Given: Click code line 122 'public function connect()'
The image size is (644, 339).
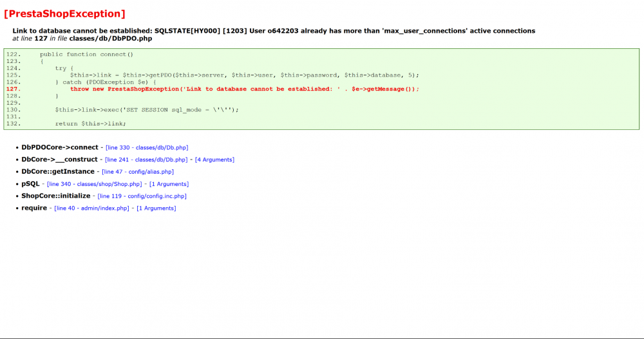Looking at the screenshot, I should pyautogui.click(x=86, y=55).
